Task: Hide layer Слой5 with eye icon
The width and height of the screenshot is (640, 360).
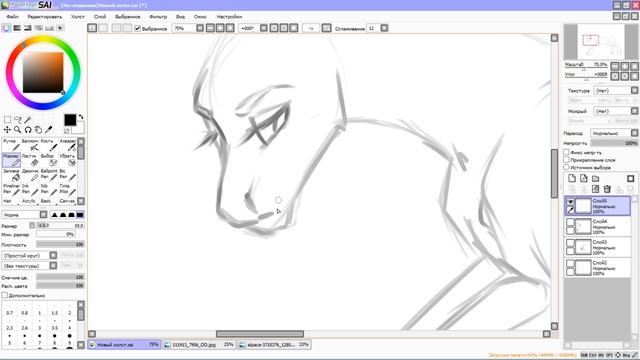Action: tap(571, 202)
